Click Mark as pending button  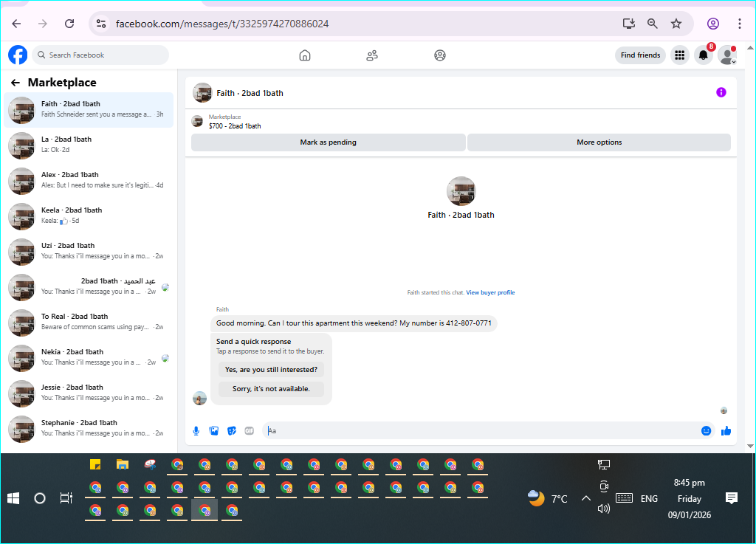(329, 142)
